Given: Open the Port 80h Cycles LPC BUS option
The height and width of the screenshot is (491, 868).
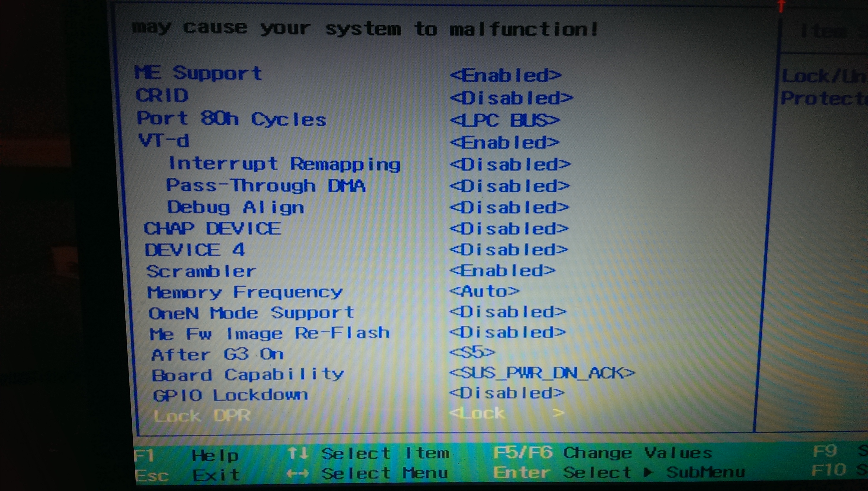Looking at the screenshot, I should [505, 120].
